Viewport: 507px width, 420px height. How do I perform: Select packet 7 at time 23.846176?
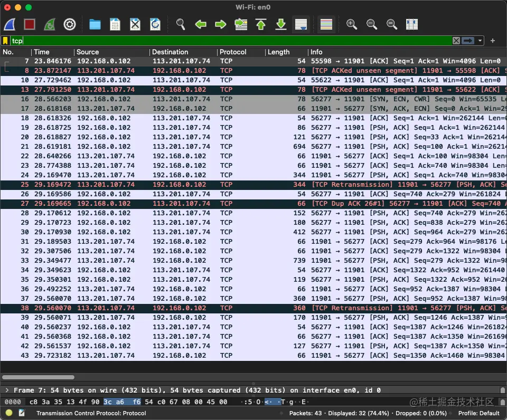[x=253, y=61]
